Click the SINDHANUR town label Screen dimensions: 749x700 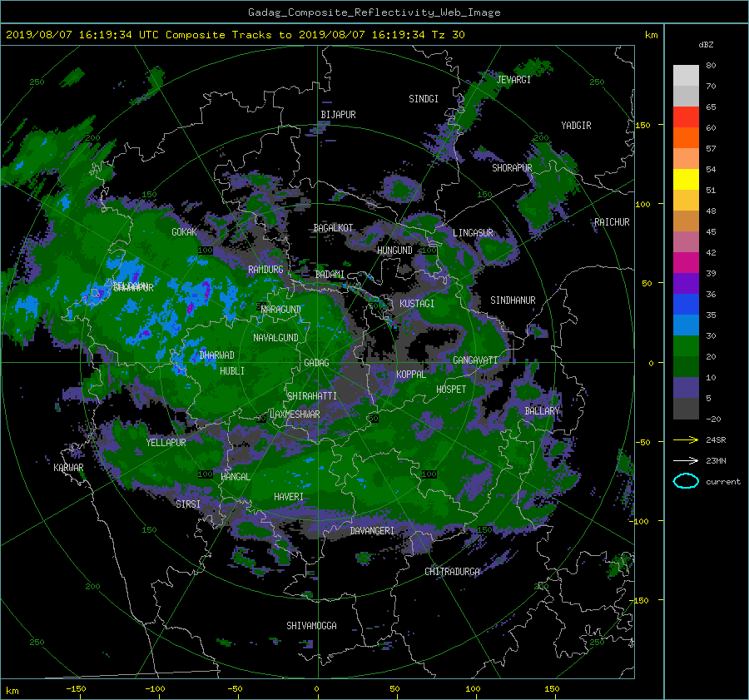[513, 300]
